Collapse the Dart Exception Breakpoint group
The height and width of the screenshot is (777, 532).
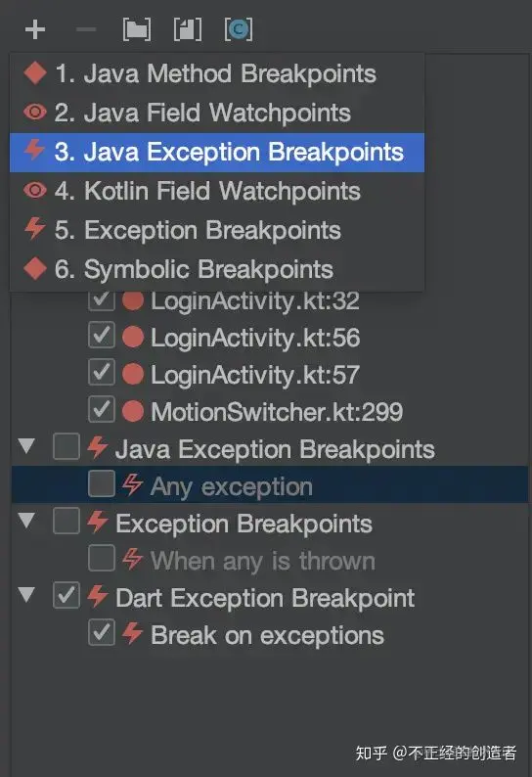(x=26, y=595)
